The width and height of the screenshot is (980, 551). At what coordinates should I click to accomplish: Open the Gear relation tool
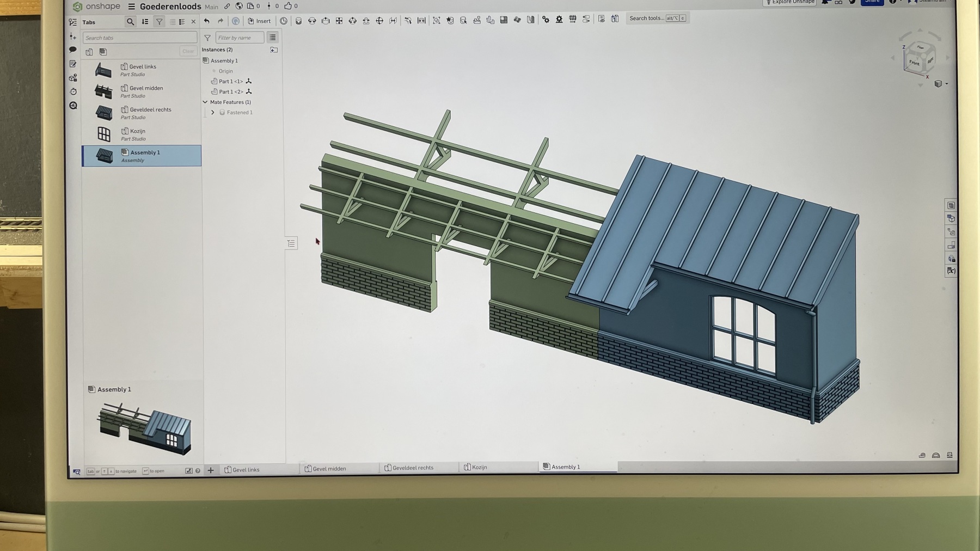[x=546, y=20]
